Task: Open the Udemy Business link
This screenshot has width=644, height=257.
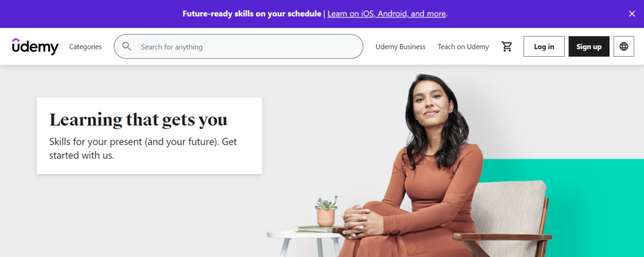Action: click(401, 47)
